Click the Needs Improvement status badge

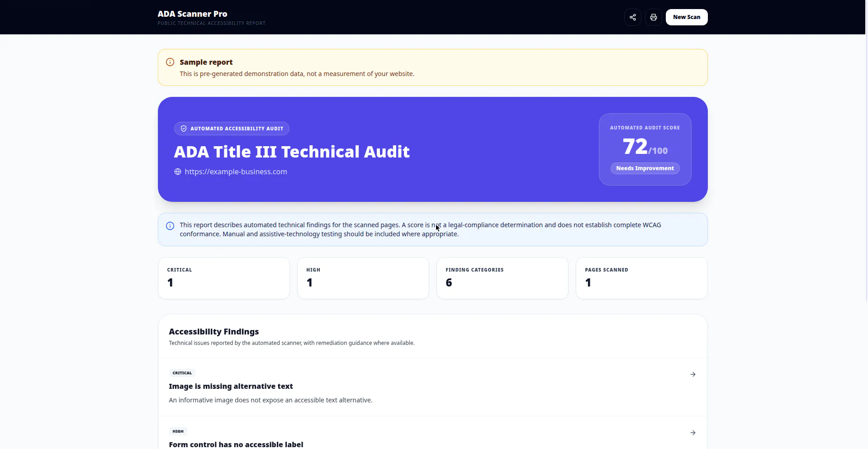[645, 168]
